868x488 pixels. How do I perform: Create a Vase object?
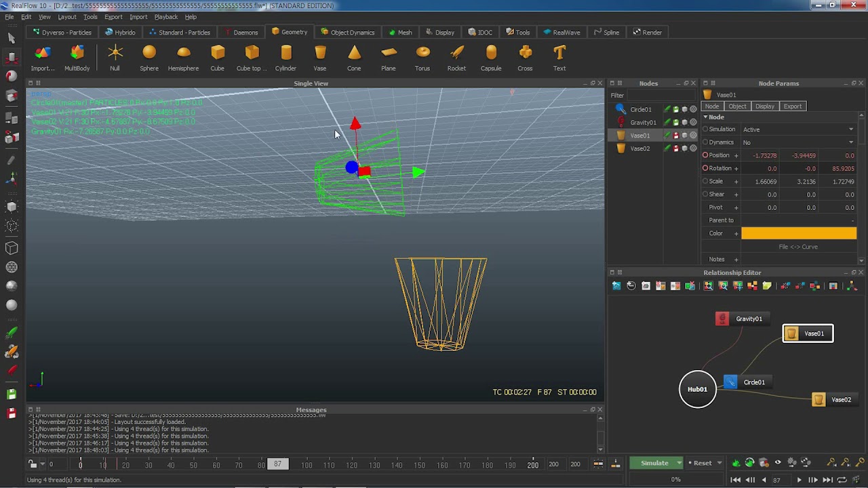point(320,58)
